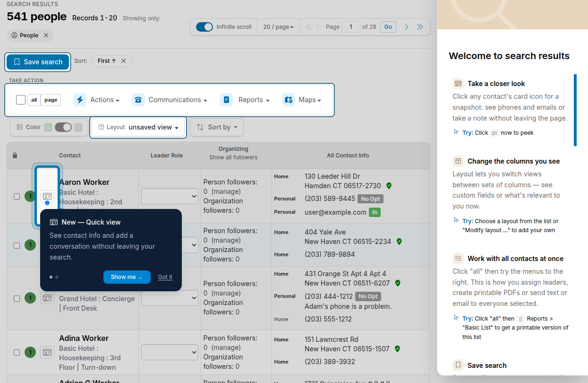Open Aaron Worker's quick view card icon
Image resolution: width=588 pixels, height=383 pixels.
(47, 196)
